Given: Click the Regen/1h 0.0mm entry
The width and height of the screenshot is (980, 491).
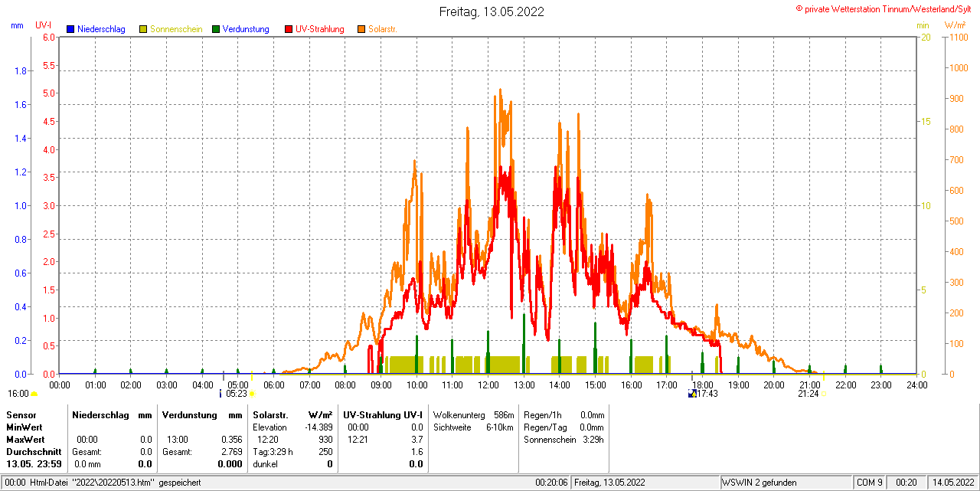Looking at the screenshot, I should pos(563,414).
